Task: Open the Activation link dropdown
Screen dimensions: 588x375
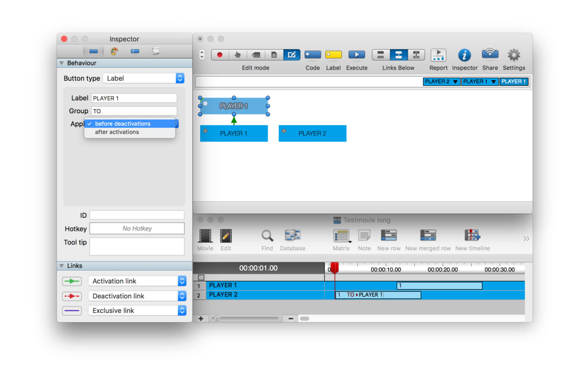Action: pos(137,281)
